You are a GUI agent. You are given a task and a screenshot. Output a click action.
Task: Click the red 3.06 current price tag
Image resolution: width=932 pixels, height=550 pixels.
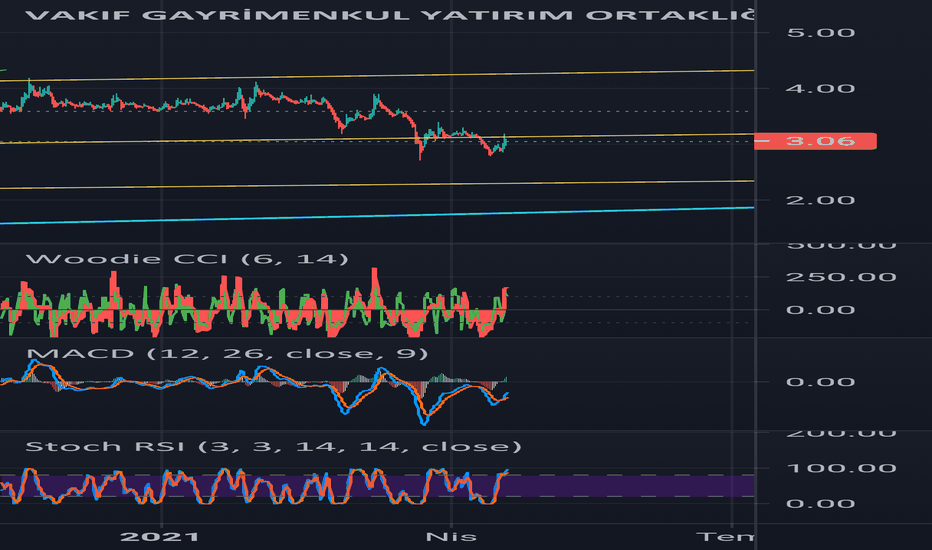816,141
